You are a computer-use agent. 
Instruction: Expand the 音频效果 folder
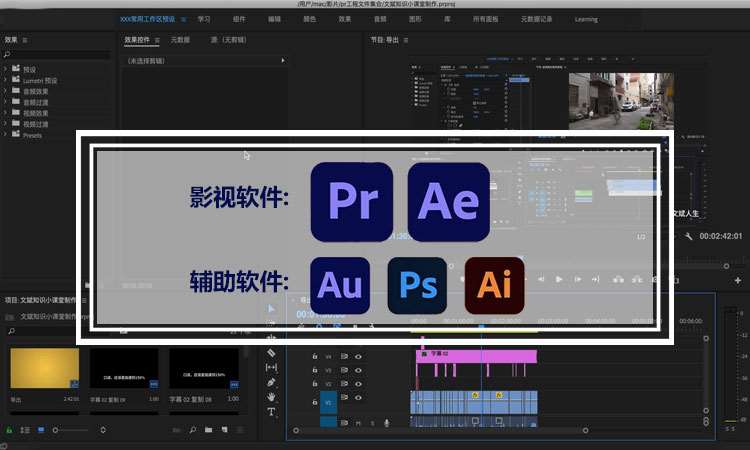pos(6,91)
